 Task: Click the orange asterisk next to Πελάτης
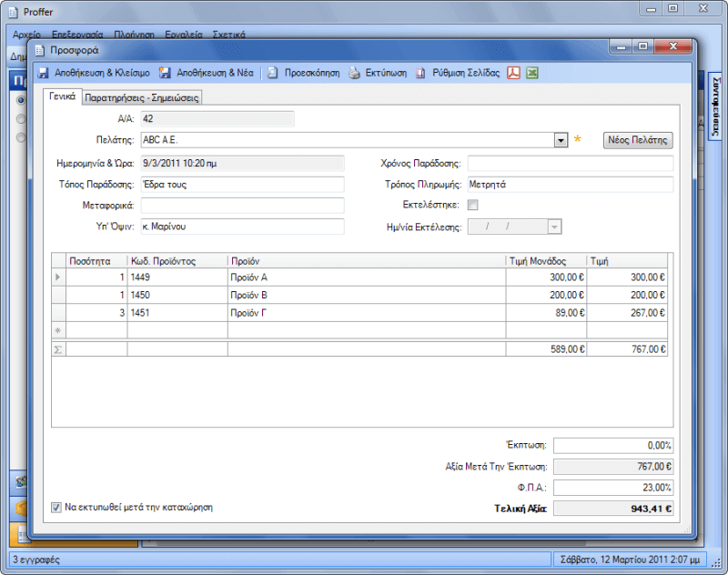(x=577, y=140)
